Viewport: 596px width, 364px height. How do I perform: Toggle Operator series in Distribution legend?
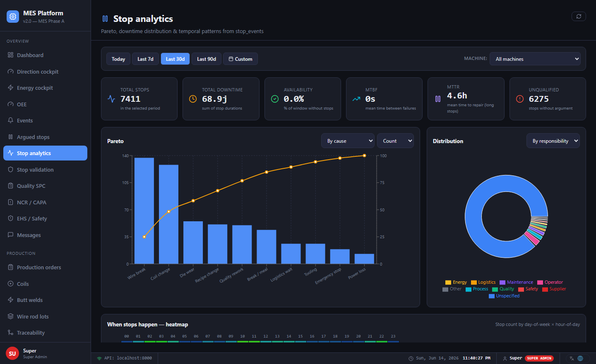pyautogui.click(x=550, y=282)
